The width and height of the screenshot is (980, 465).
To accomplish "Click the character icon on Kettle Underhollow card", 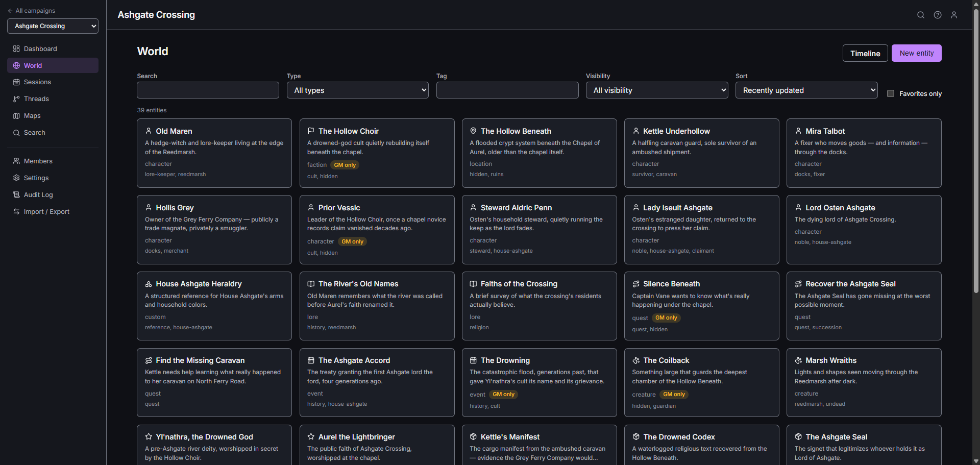I will (636, 131).
